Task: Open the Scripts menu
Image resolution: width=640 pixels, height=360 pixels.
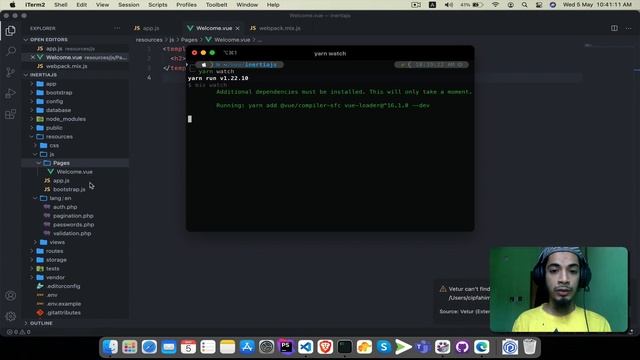Action: coord(158,5)
